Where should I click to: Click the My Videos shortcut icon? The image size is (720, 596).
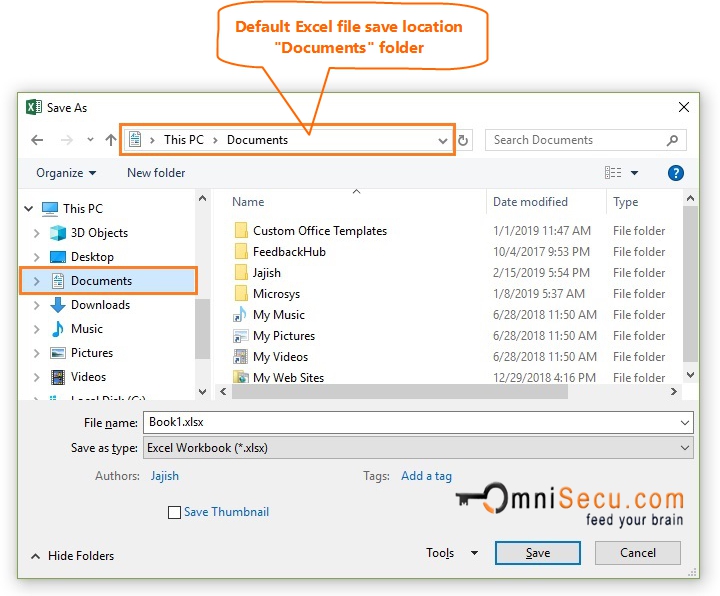pyautogui.click(x=241, y=357)
